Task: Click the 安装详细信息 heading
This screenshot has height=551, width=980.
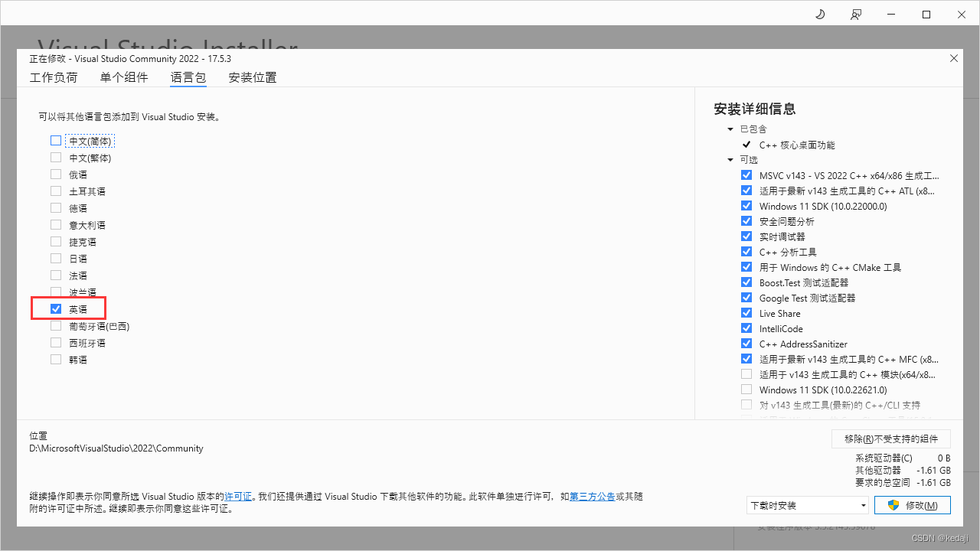Action: pos(754,109)
